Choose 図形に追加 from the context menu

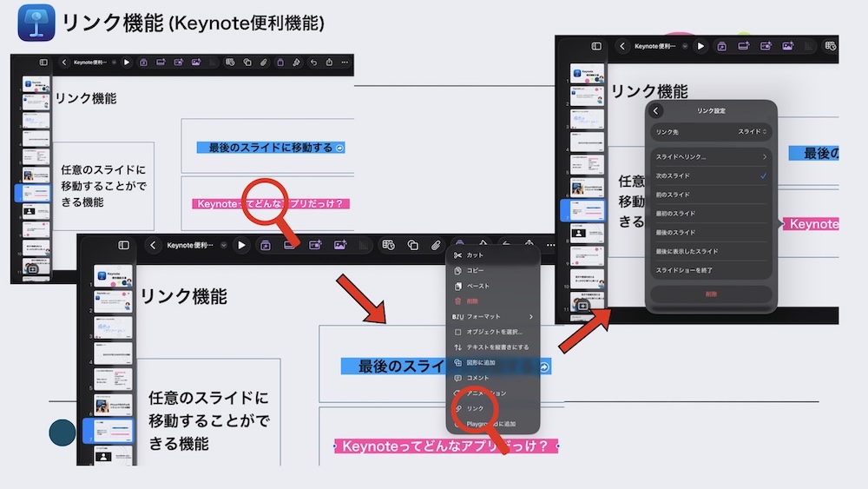tap(493, 363)
